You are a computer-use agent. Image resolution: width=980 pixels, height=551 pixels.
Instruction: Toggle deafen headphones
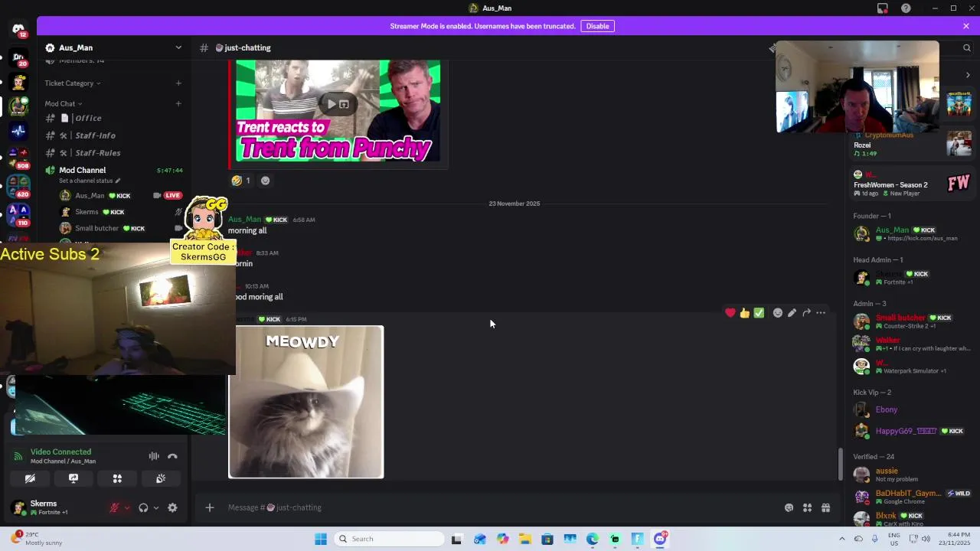click(143, 507)
